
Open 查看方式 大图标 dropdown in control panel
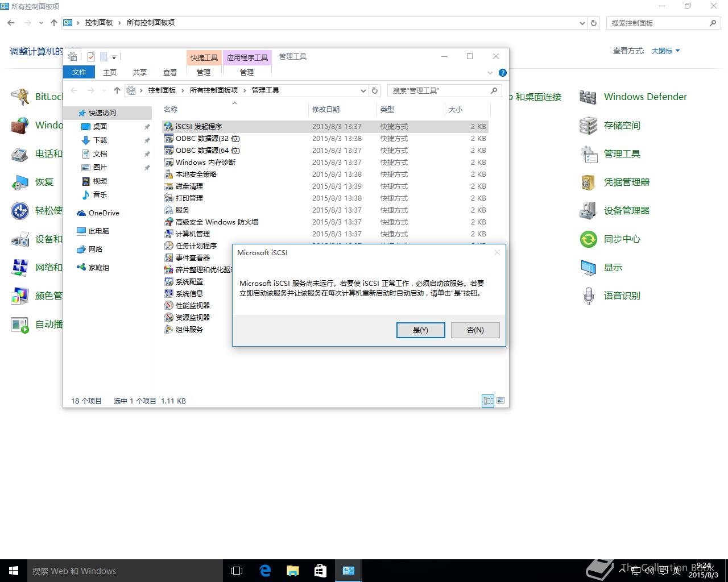pos(665,51)
